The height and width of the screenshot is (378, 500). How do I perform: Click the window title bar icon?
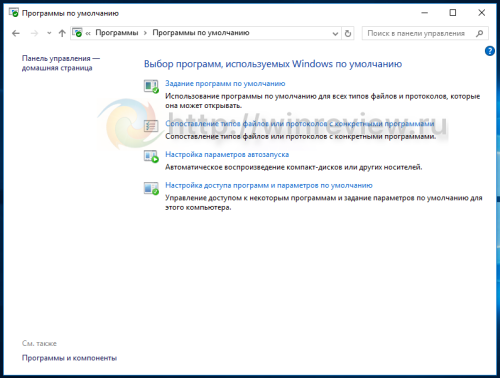click(14, 13)
